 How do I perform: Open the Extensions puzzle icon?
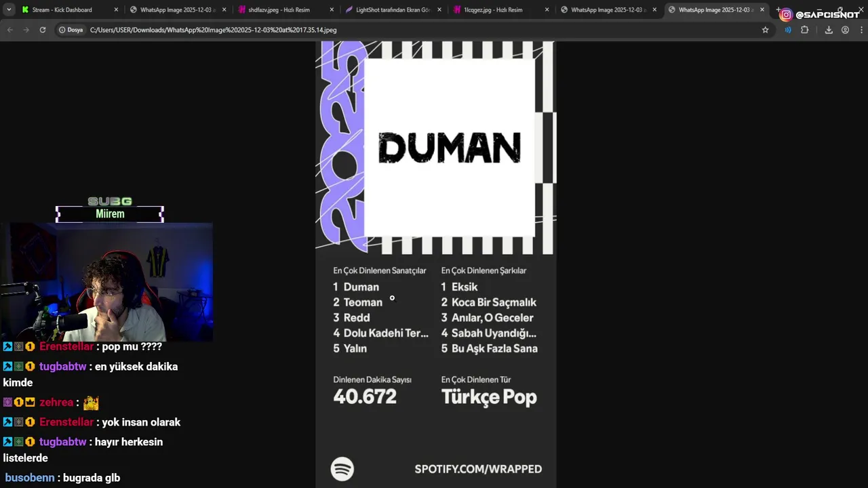pos(805,30)
